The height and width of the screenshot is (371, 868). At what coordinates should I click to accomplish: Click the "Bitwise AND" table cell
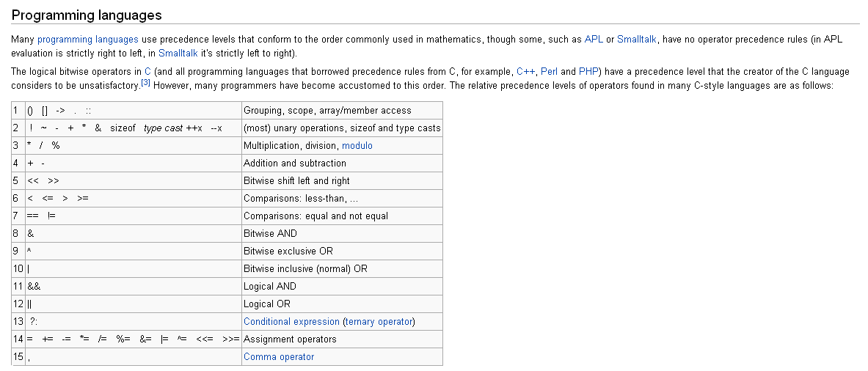pos(270,234)
